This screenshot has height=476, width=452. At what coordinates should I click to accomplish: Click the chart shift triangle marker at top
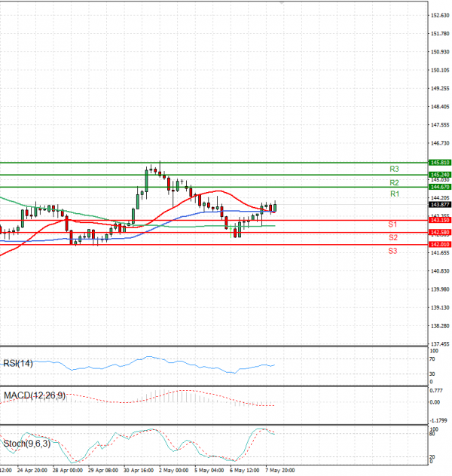[280, 4]
